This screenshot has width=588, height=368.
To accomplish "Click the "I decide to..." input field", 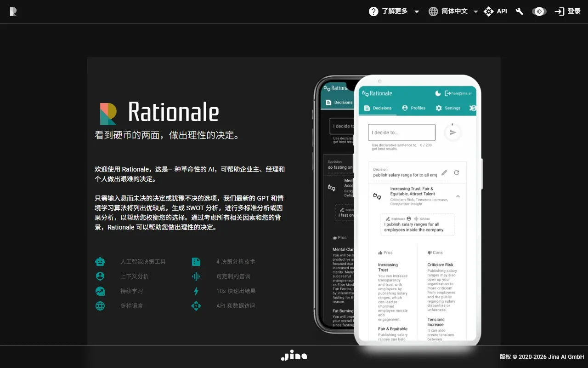I will [x=401, y=132].
